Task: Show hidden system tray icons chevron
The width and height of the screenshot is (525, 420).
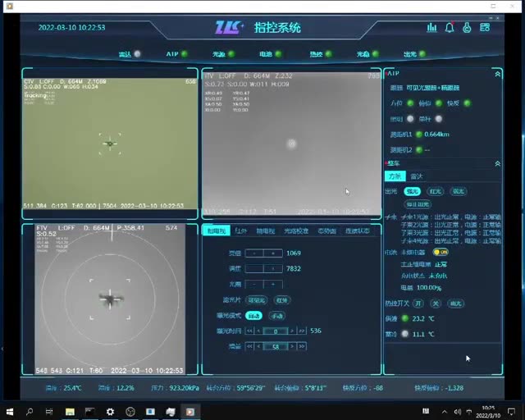Action: tap(445, 412)
